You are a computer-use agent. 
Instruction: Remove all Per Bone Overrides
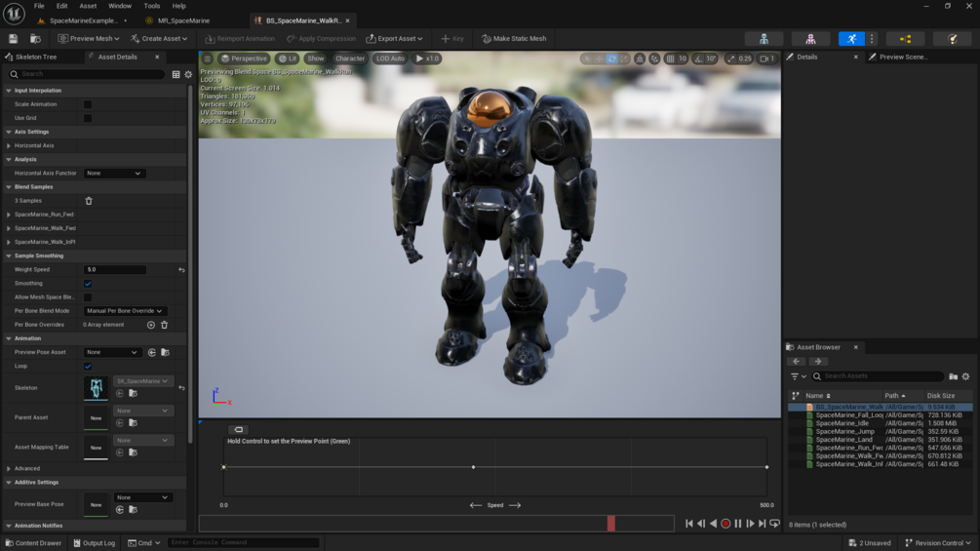click(x=165, y=325)
